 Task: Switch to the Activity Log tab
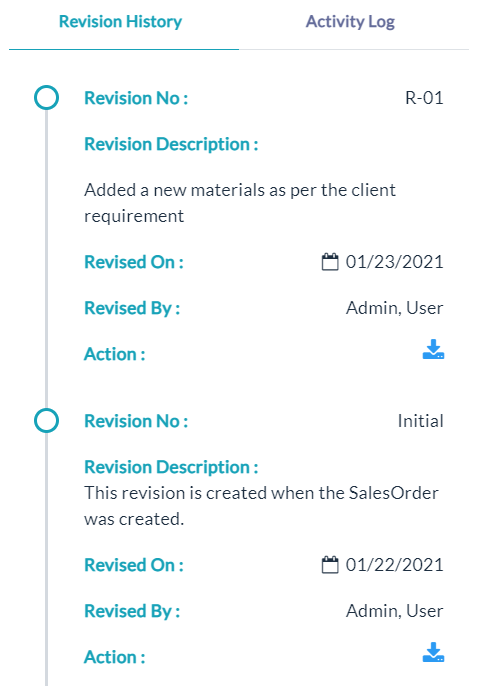tap(350, 22)
